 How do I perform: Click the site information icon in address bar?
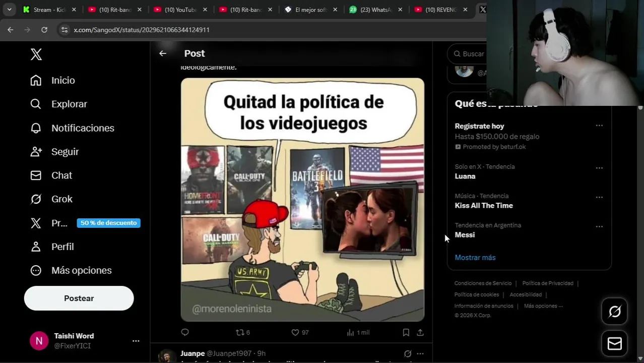64,30
